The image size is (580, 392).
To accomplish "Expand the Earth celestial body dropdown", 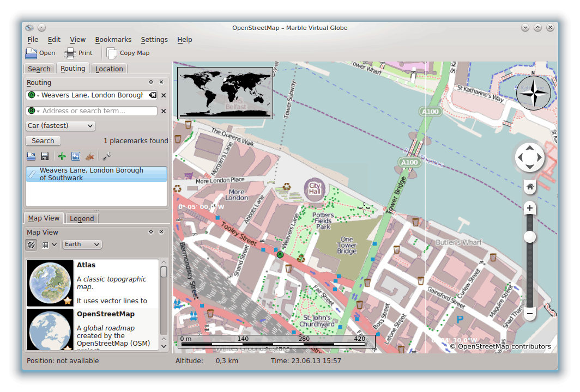I will tap(82, 244).
